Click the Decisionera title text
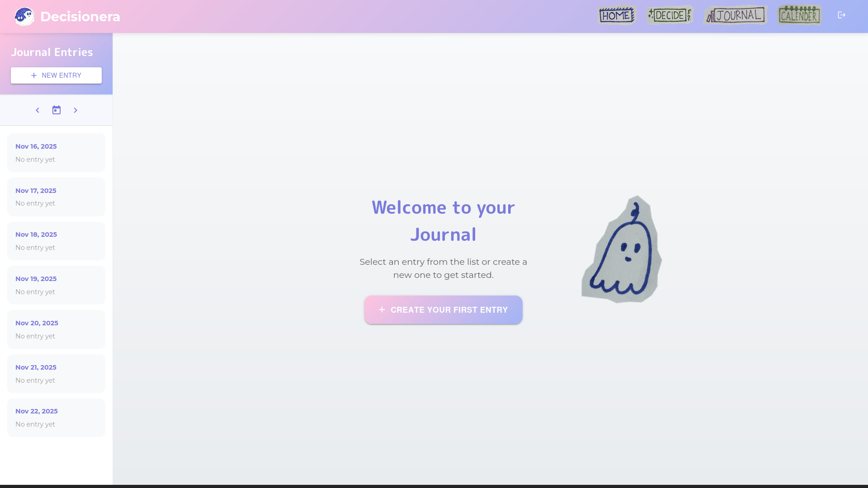 click(x=80, y=17)
